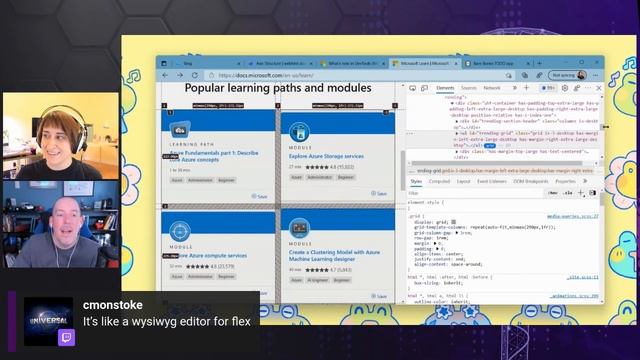
Task: Expand the grid-column-gap shorthand triangle
Action: (457, 233)
